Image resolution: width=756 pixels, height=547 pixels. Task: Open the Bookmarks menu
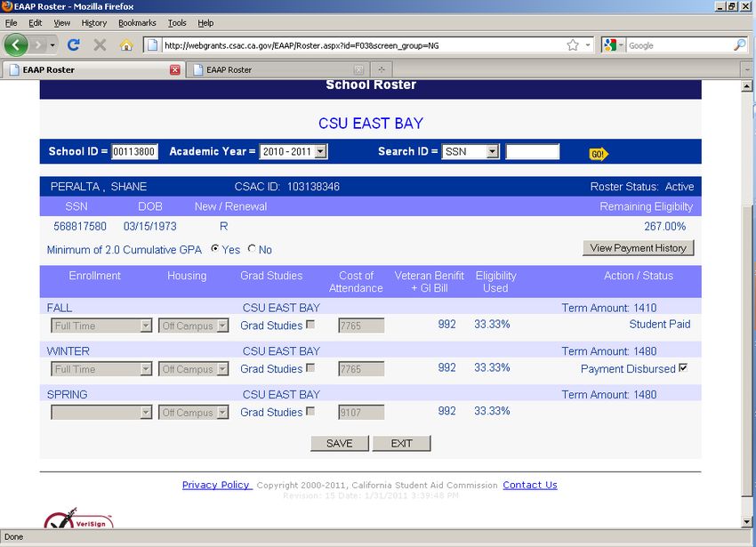[x=137, y=22]
